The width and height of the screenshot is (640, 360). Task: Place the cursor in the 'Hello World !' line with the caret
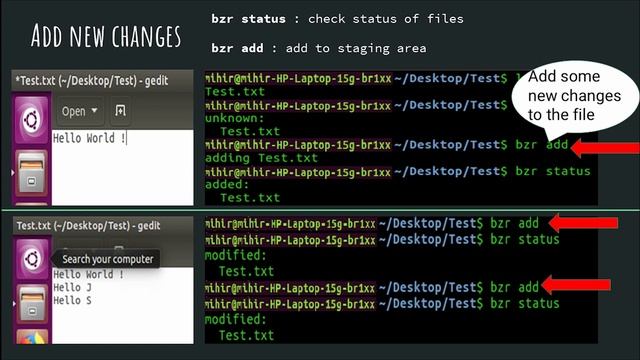click(x=89, y=138)
